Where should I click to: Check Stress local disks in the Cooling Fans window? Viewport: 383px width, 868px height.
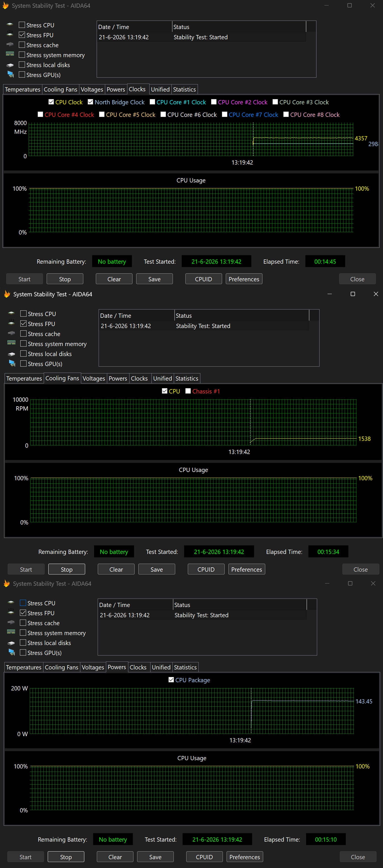coord(23,353)
